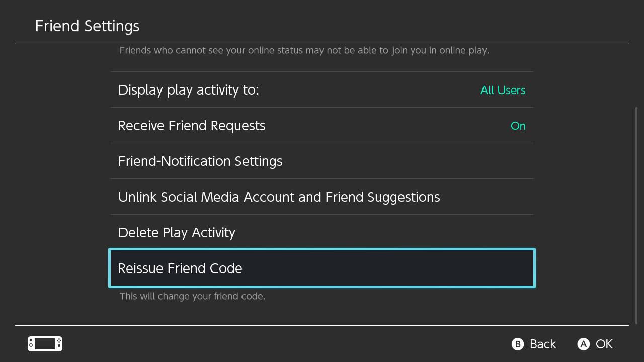
Task: Select the Reissue Friend Code option
Action: coord(180,268)
